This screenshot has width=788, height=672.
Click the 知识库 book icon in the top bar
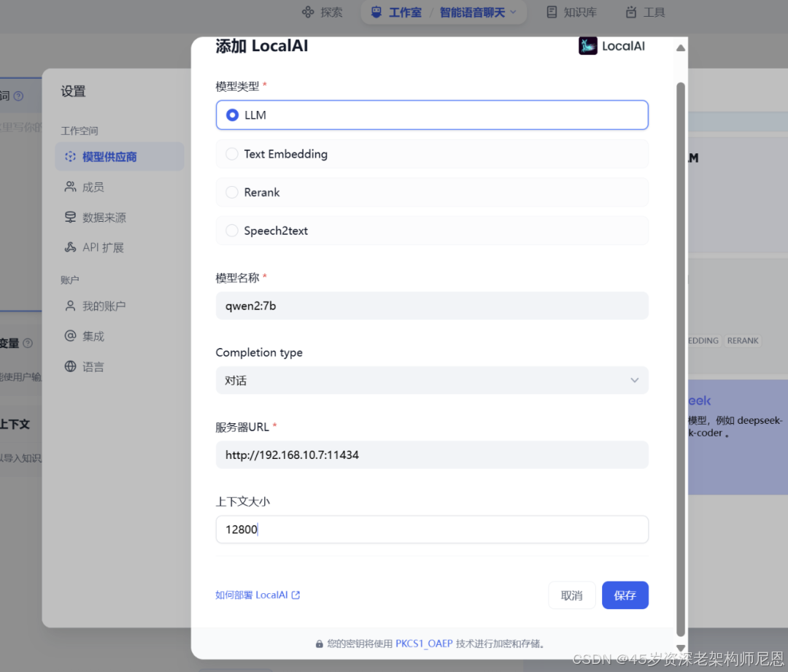(x=552, y=12)
